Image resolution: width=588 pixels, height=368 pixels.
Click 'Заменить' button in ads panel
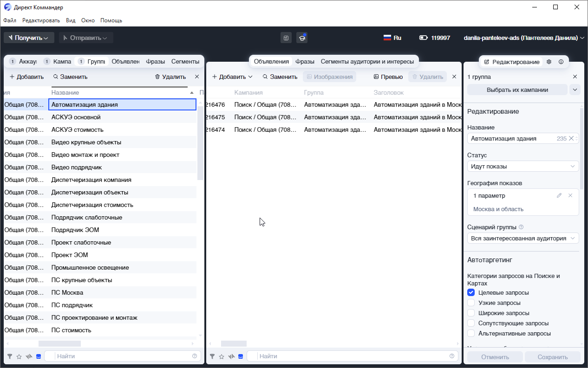click(280, 77)
